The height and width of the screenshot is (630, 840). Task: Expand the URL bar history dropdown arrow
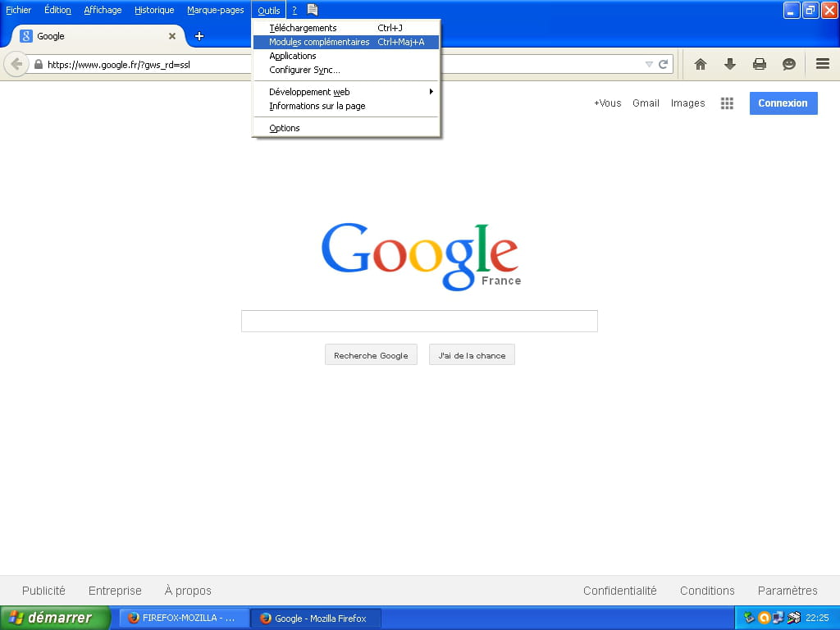[x=649, y=64]
